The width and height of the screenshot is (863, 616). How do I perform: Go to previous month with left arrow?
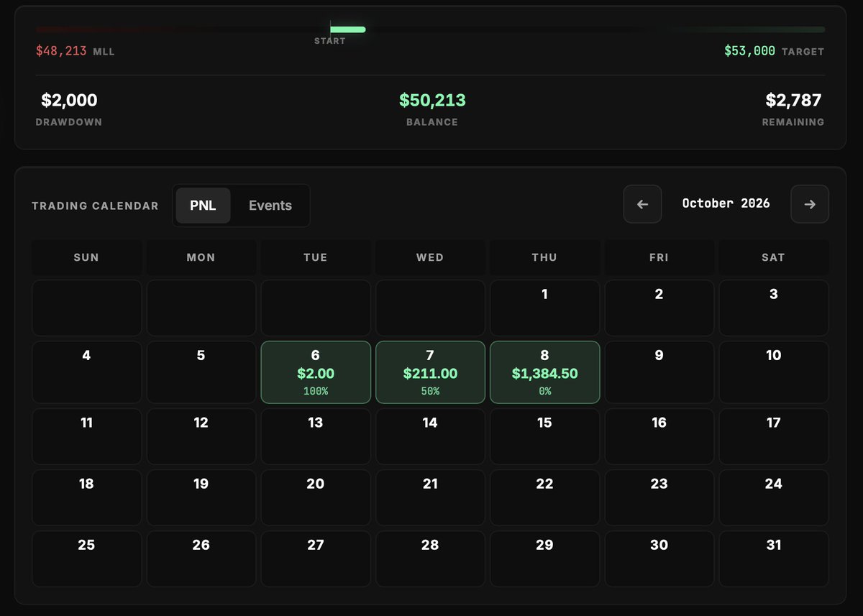tap(642, 204)
